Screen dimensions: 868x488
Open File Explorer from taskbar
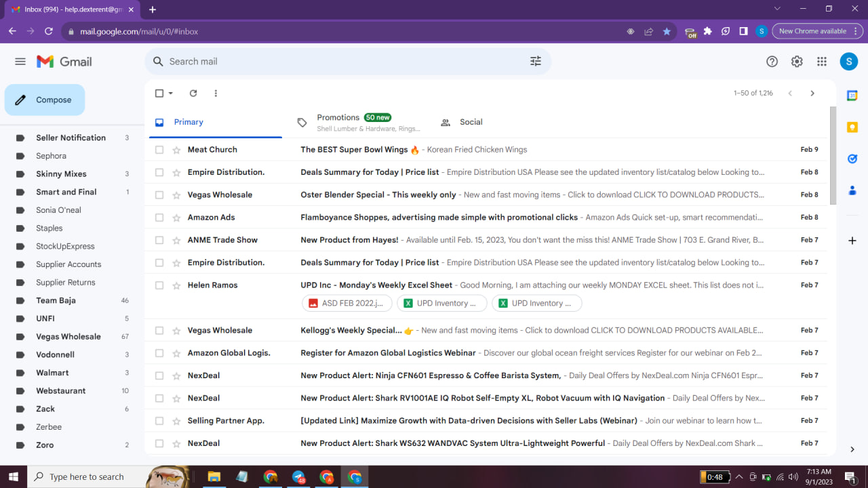coord(214,476)
